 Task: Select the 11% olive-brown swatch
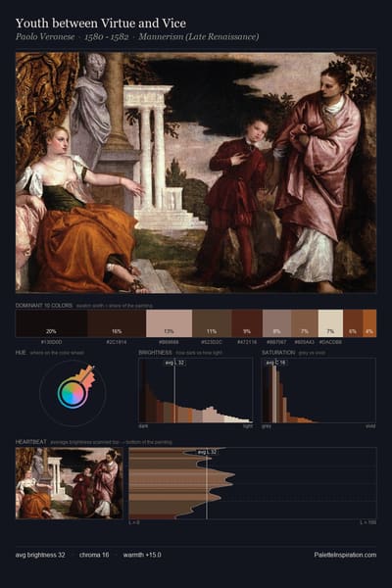click(212, 323)
